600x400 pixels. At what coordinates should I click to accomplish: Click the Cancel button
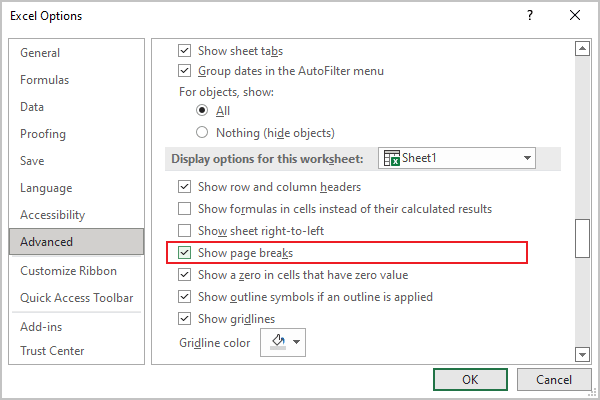tap(554, 379)
